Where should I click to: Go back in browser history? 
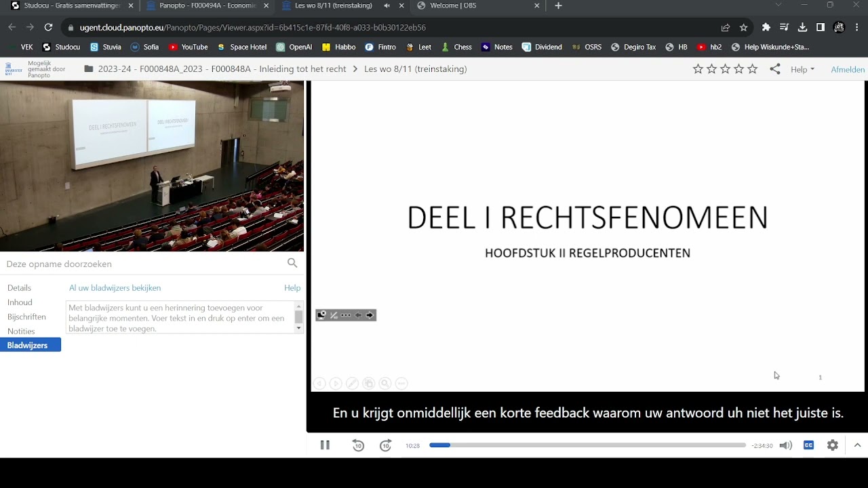(12, 27)
